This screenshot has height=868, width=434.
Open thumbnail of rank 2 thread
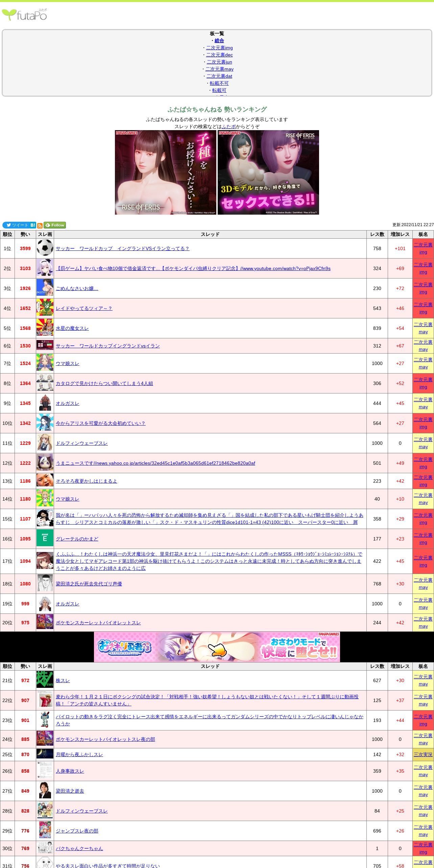click(45, 268)
